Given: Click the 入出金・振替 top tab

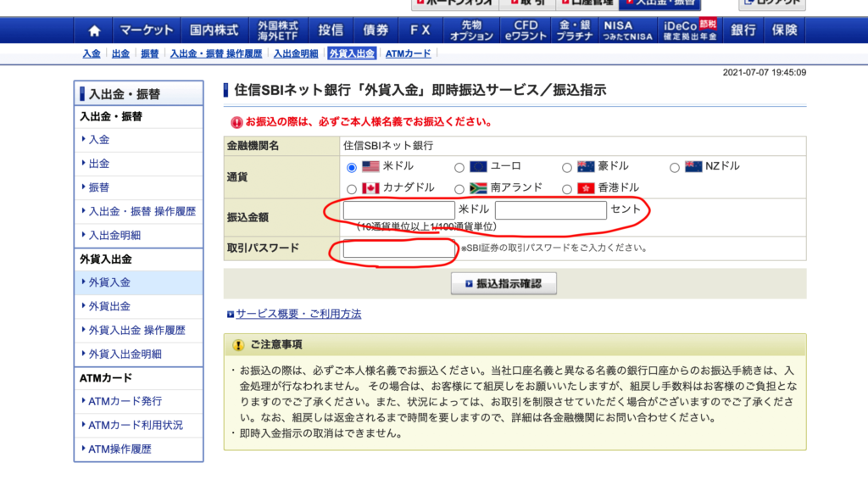Looking at the screenshot, I should [x=659, y=3].
